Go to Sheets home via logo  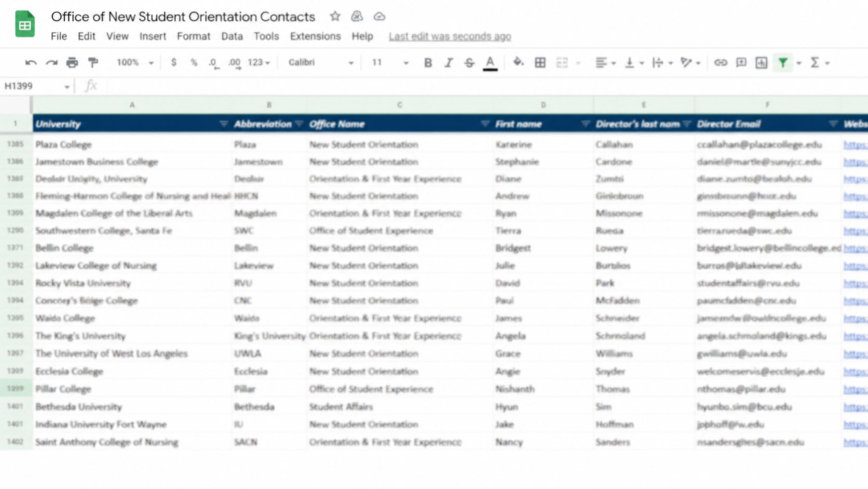[25, 24]
